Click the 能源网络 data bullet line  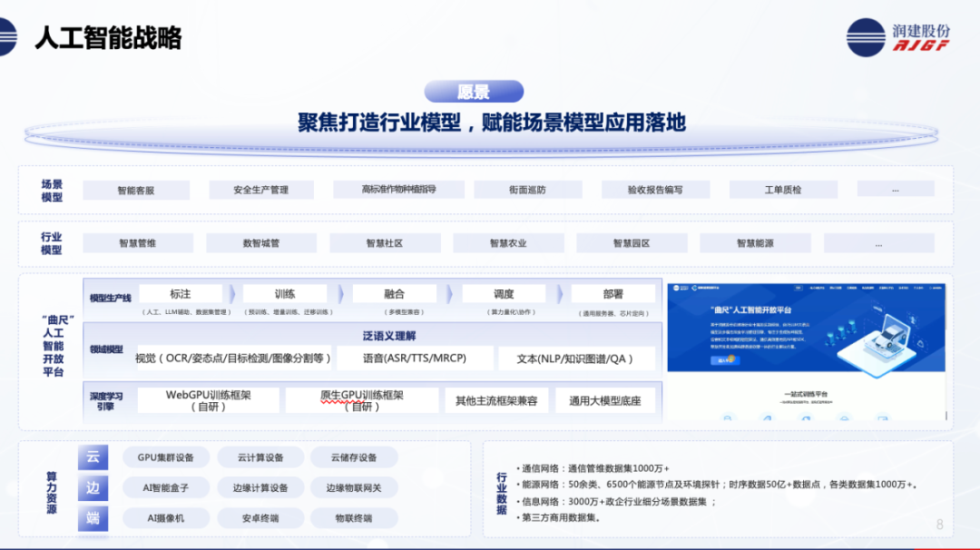717,485
